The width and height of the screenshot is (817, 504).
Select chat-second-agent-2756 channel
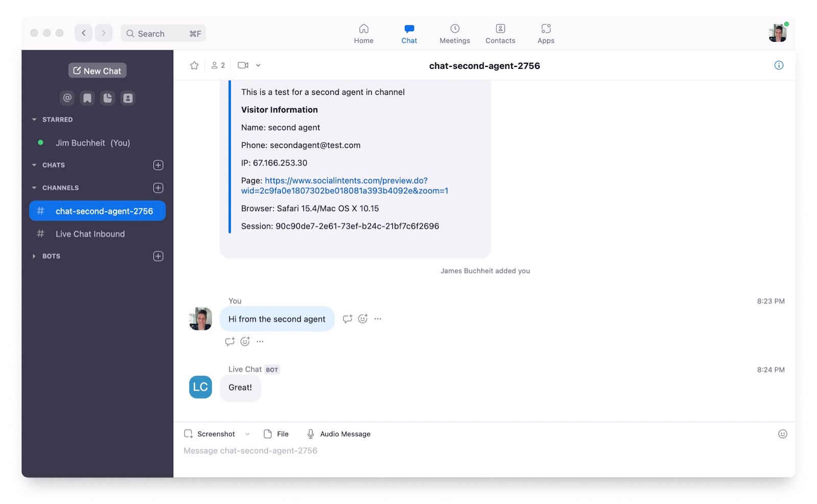coord(98,211)
